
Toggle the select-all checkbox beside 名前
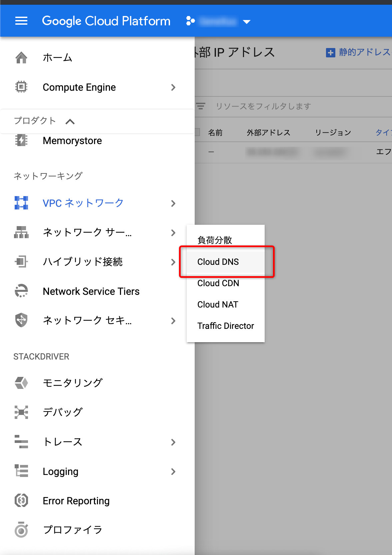[x=197, y=132]
